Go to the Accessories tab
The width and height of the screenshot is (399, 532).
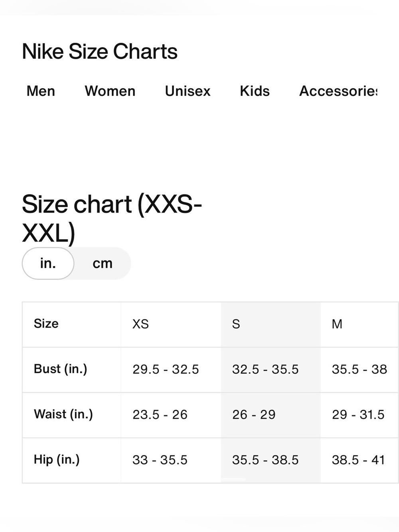point(338,91)
